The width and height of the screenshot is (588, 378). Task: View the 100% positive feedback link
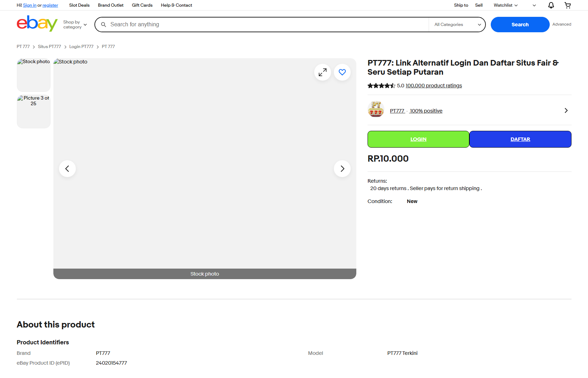pyautogui.click(x=426, y=111)
